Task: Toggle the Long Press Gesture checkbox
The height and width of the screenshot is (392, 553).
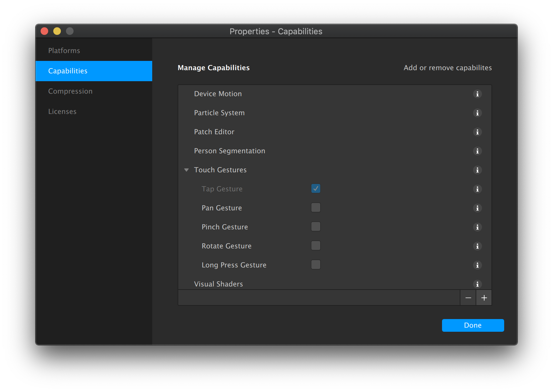Action: (316, 265)
